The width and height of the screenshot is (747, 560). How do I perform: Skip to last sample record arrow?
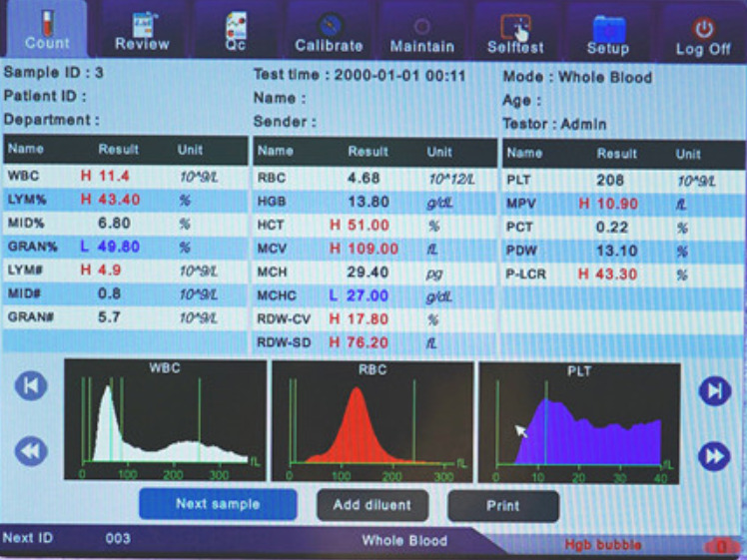tap(714, 390)
